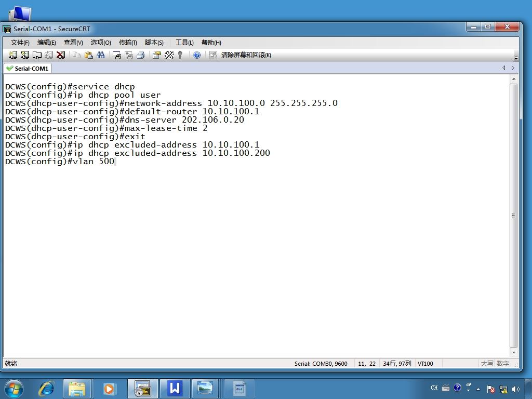Click the SecureCRT title bar icon
Screen dimensions: 532x399
[x=6, y=29]
